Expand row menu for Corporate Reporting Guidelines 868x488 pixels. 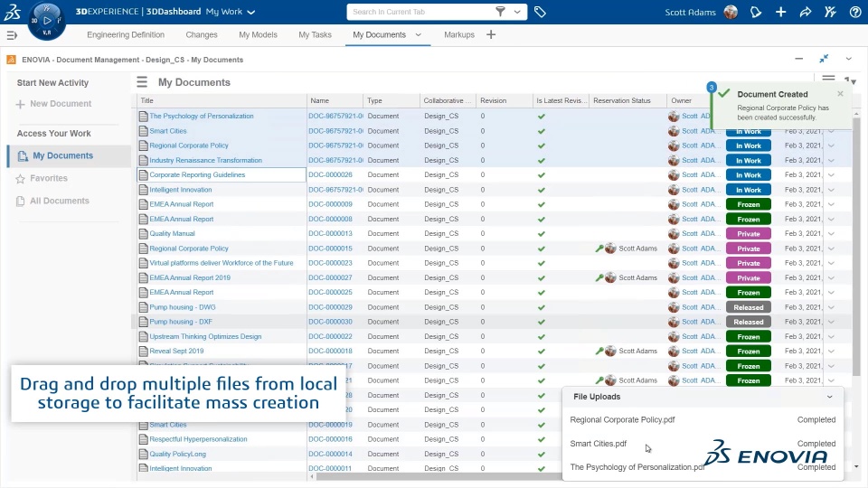[x=832, y=174]
